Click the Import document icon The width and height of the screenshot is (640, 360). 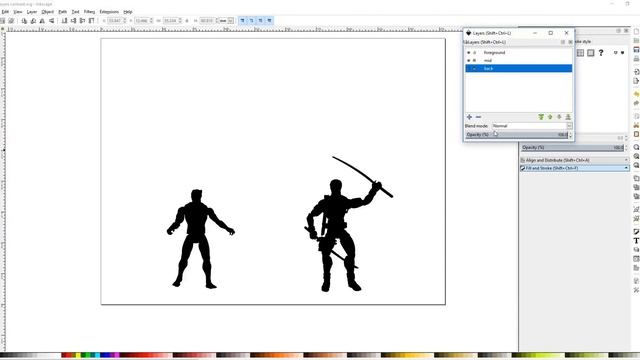(636, 72)
